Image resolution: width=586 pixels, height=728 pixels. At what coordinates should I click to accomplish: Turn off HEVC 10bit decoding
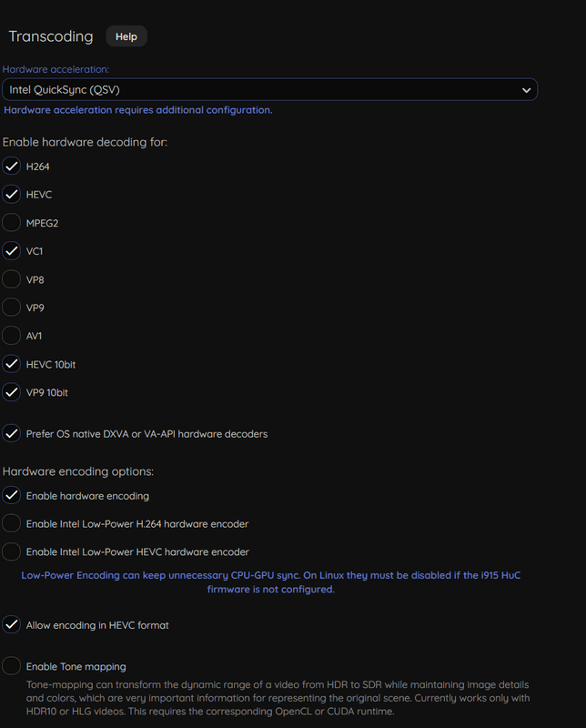pos(12,364)
